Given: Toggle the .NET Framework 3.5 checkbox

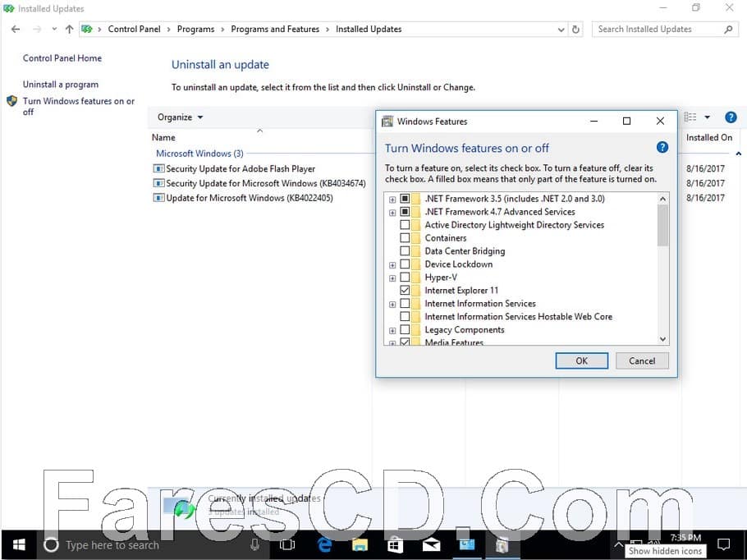Looking at the screenshot, I should (405, 198).
